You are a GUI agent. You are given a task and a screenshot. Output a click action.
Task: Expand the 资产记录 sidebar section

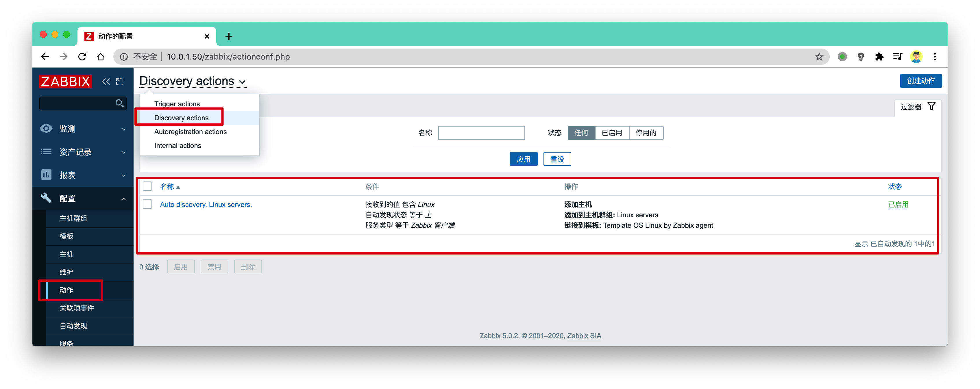pos(83,152)
